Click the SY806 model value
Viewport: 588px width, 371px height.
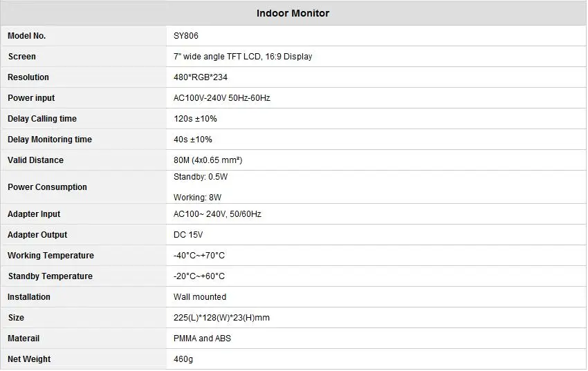coord(186,36)
